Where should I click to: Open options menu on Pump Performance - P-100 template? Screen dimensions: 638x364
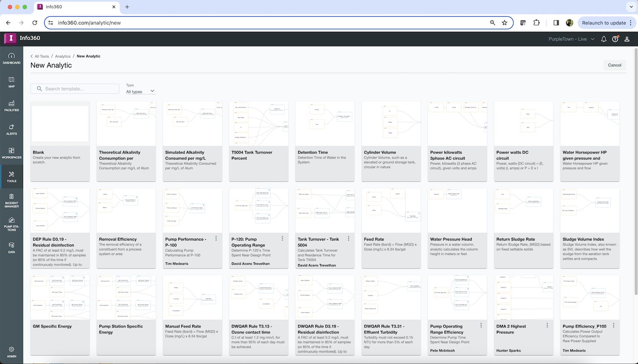tap(216, 239)
